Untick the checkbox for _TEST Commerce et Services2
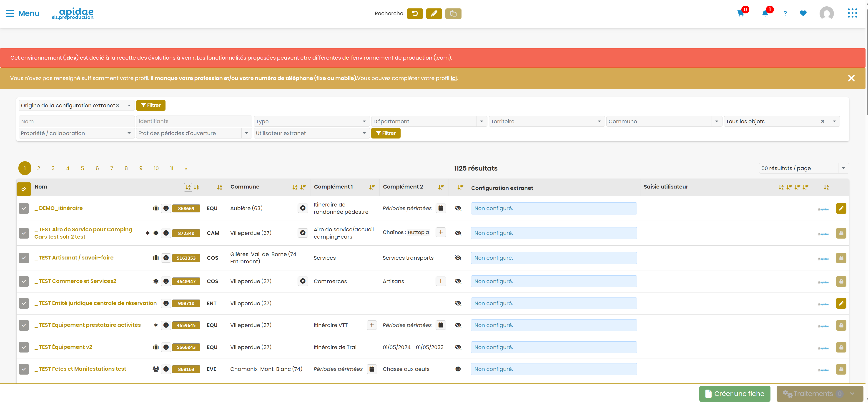Screen dimensions: 868x403 24,281
